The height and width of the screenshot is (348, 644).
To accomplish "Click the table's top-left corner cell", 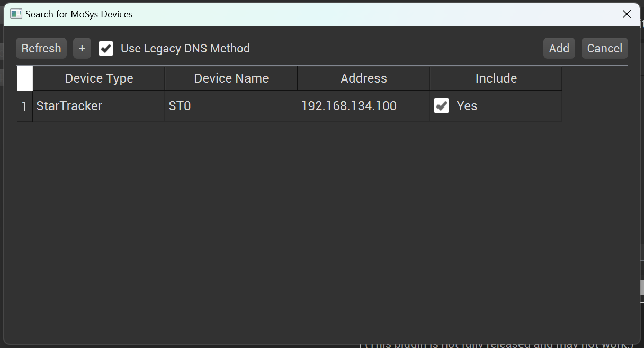I will pos(24,78).
